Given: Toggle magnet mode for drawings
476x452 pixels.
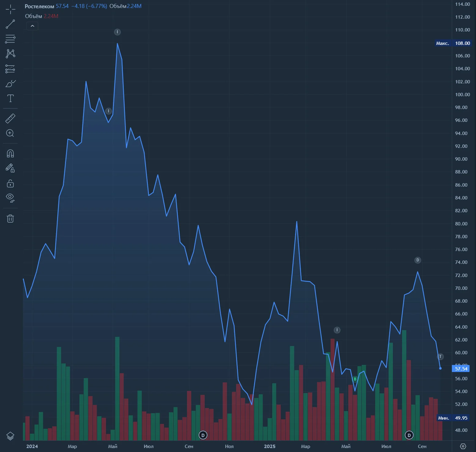Looking at the screenshot, I should point(10,153).
